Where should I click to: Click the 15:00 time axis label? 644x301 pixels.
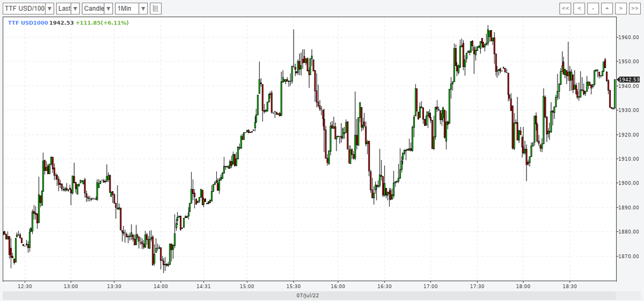247,287
